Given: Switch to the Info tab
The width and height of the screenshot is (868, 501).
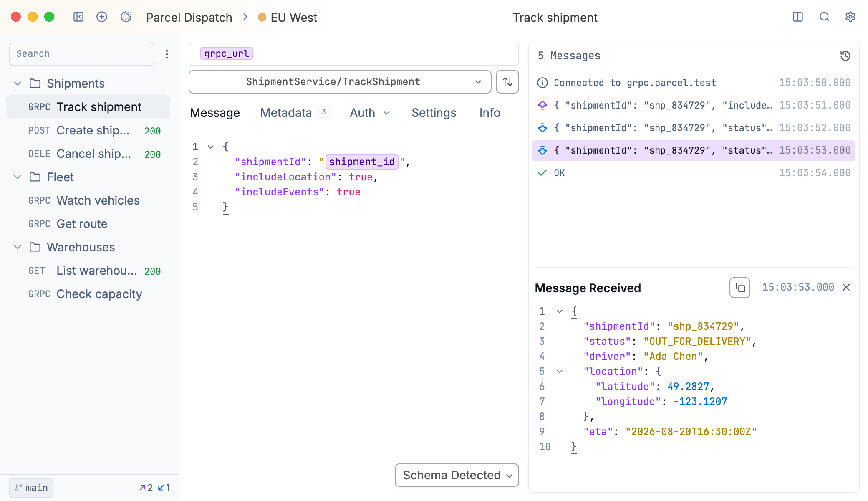Looking at the screenshot, I should pyautogui.click(x=490, y=113).
